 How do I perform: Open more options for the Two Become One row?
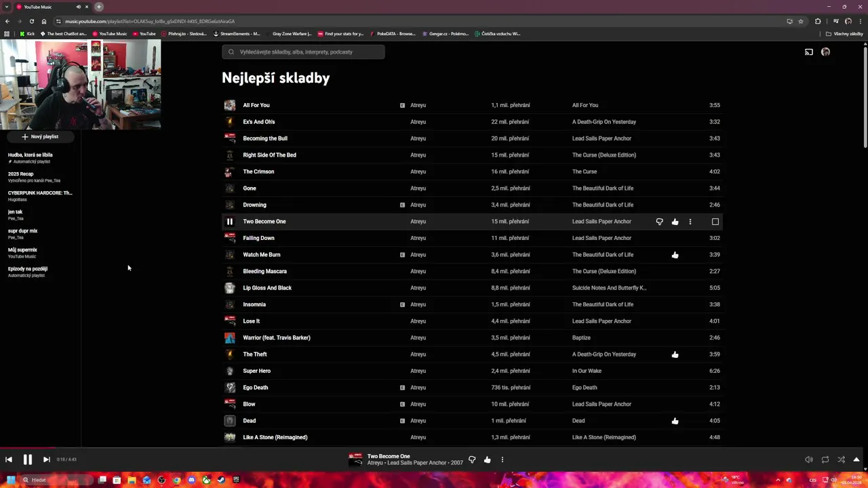click(x=690, y=222)
